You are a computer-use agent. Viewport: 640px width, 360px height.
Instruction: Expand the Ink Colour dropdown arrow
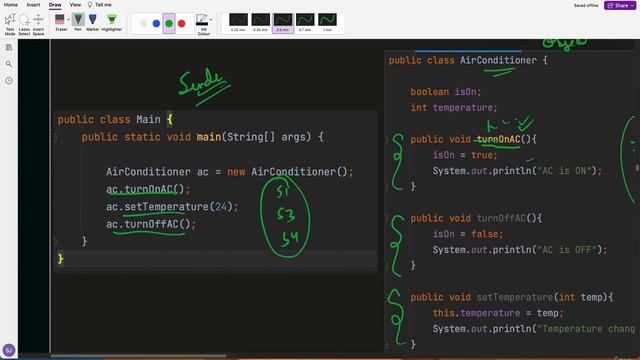point(211,20)
